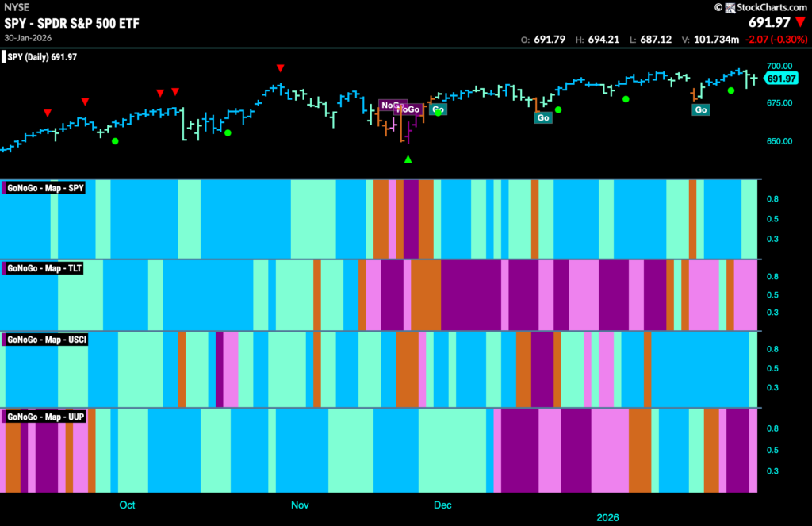Screen dimensions: 812x526
Task: Click the GoNoGo - Map - USCI panel label
Action: coord(47,340)
